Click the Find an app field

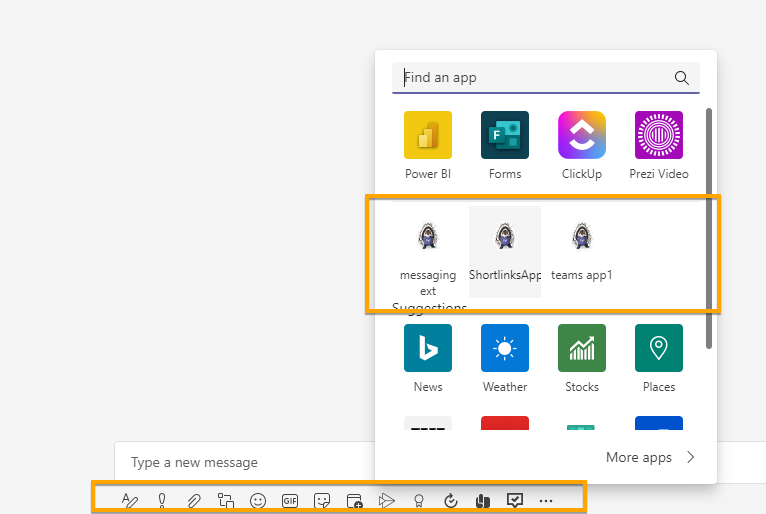coord(546,78)
